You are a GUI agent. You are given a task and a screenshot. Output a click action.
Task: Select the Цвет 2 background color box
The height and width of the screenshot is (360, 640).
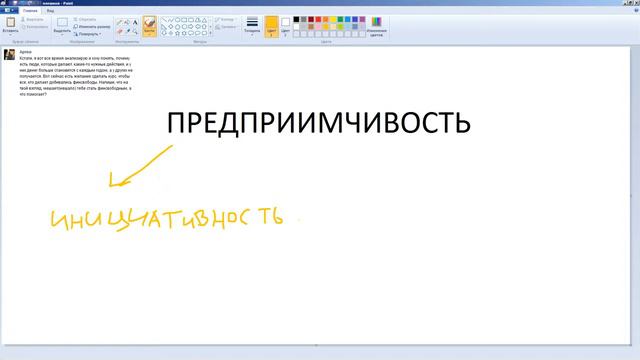click(285, 27)
